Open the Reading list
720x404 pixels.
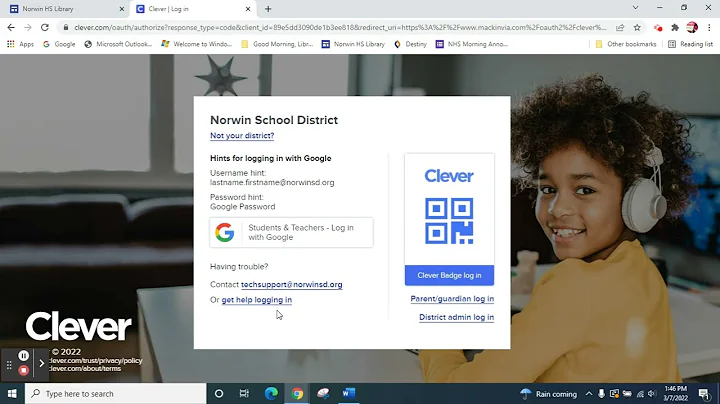pyautogui.click(x=691, y=44)
